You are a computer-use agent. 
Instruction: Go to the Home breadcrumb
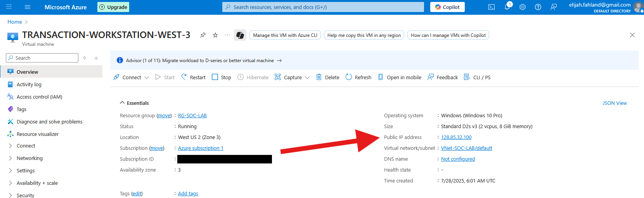coord(15,22)
